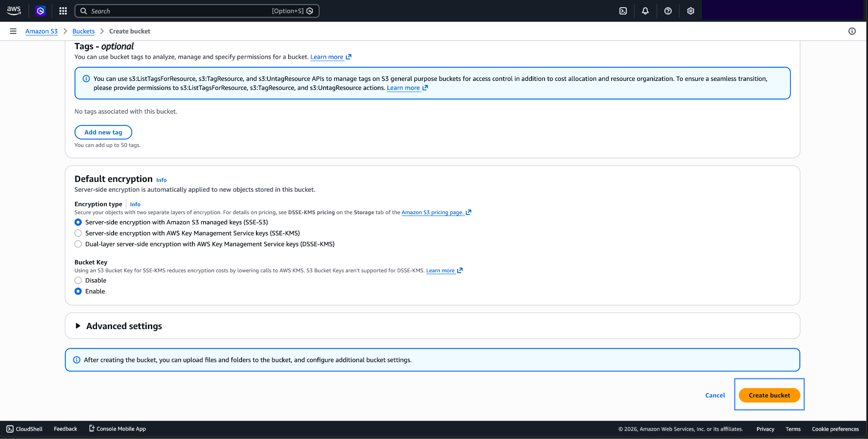The height and width of the screenshot is (439, 868).
Task: Open Terms link in footer
Action: pos(793,429)
